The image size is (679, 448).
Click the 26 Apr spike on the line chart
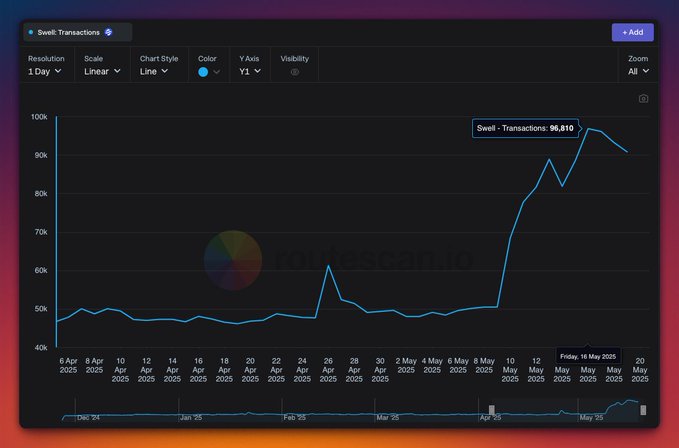coord(328,266)
